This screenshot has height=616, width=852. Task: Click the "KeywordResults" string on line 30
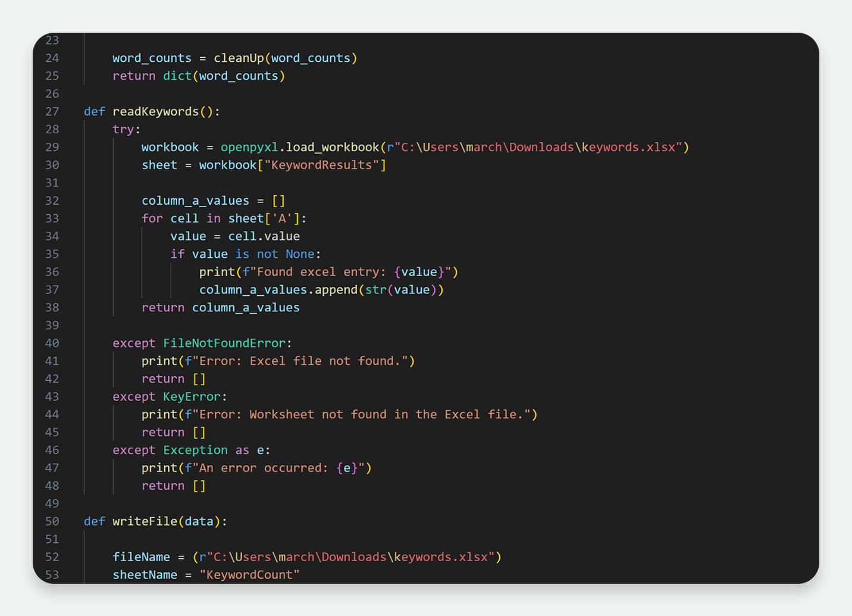(322, 165)
